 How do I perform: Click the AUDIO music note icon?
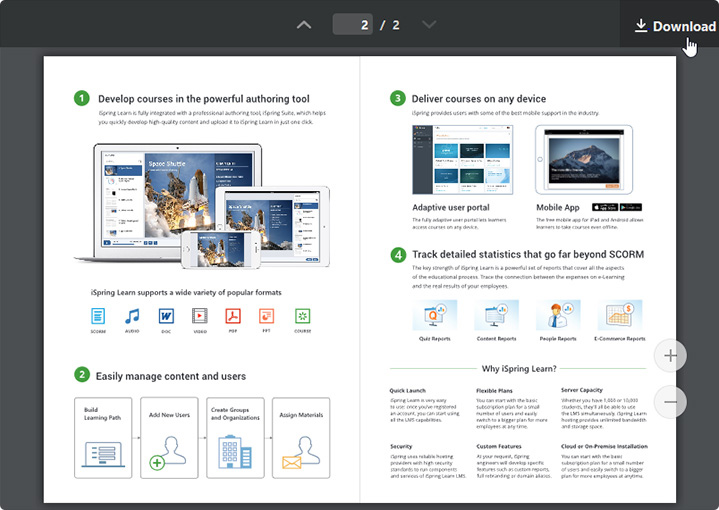(x=132, y=316)
